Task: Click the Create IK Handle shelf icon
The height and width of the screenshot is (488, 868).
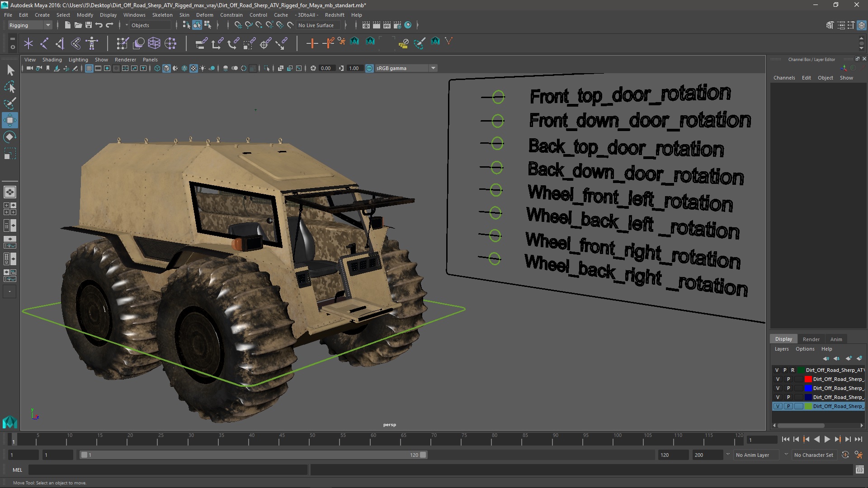Action: (60, 43)
